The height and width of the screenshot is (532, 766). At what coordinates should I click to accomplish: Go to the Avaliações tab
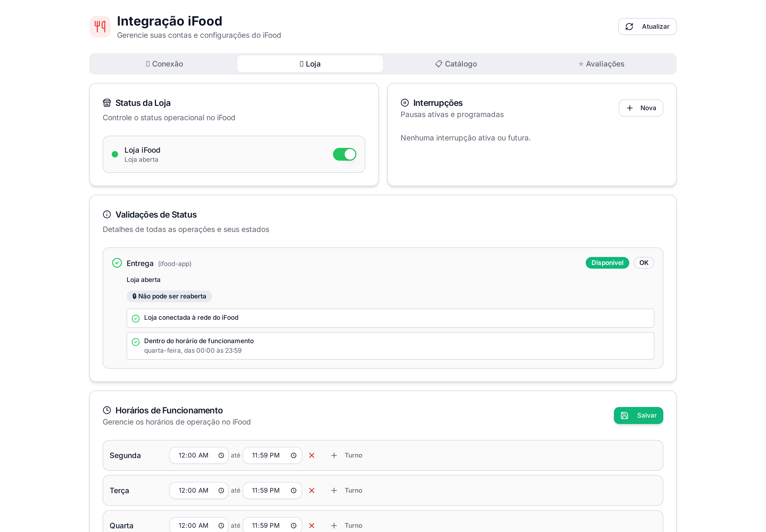point(601,64)
